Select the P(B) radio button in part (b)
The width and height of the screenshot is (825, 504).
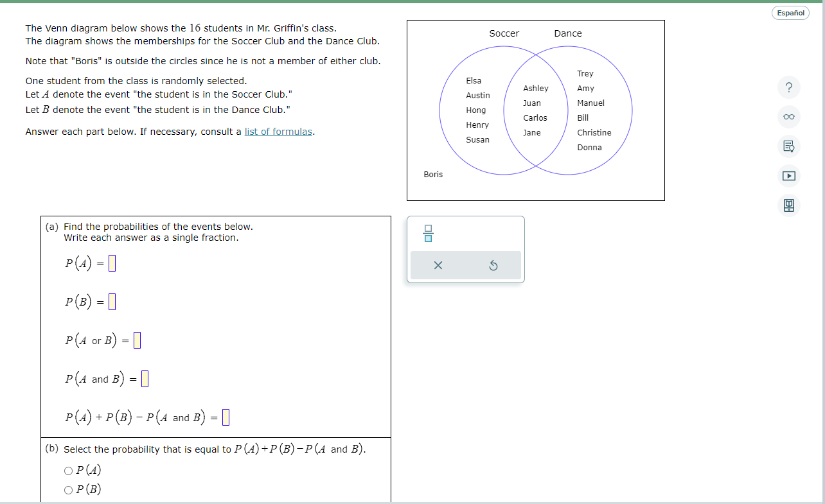[67, 489]
